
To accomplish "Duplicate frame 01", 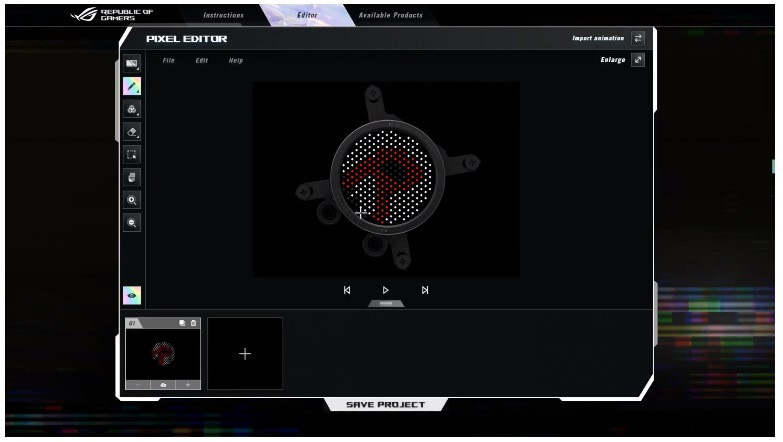I will [x=182, y=323].
